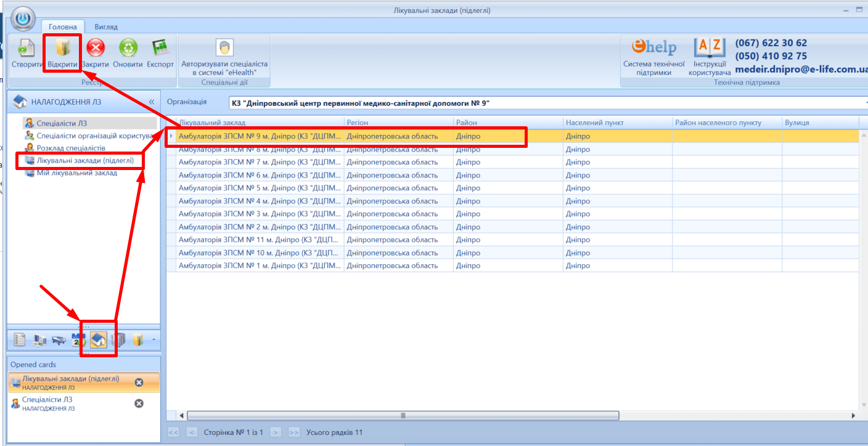The image size is (868, 446).
Task: Click the Відкрити (Open) folder icon
Action: coord(63,48)
